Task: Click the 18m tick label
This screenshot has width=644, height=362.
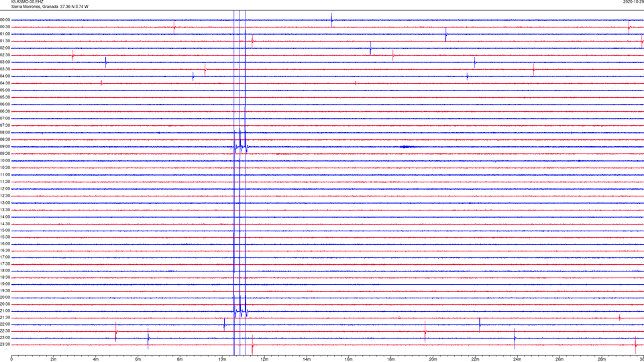Action: click(391, 359)
